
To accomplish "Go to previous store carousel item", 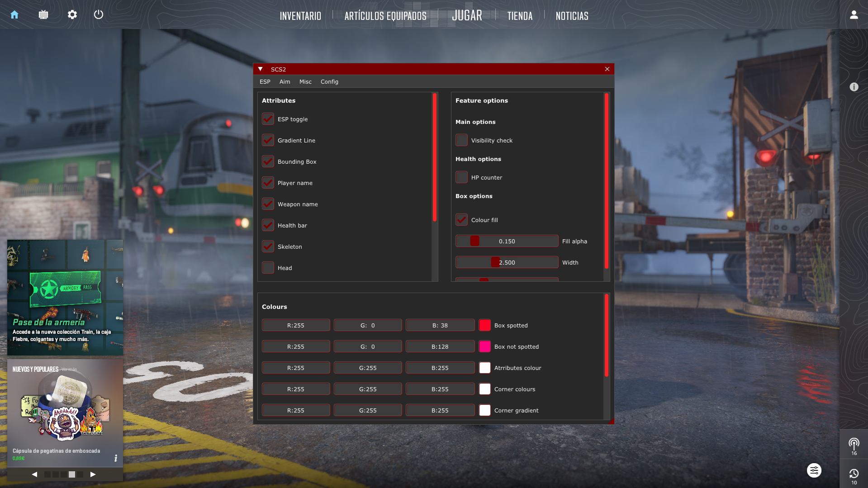I will tap(34, 474).
